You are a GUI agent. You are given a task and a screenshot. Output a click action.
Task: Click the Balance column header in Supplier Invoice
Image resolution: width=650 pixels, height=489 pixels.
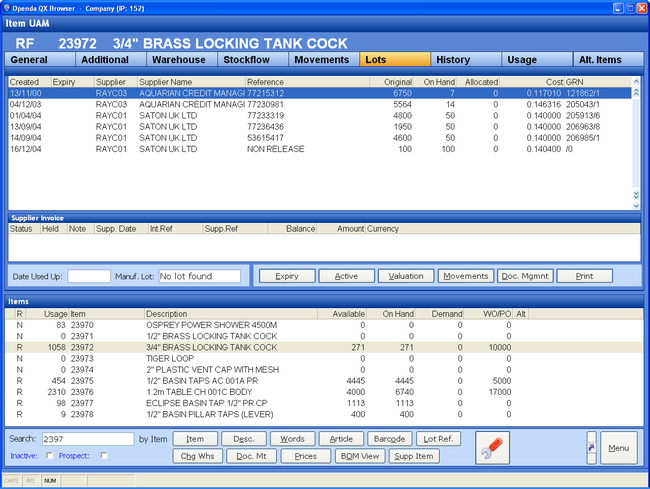click(292, 229)
